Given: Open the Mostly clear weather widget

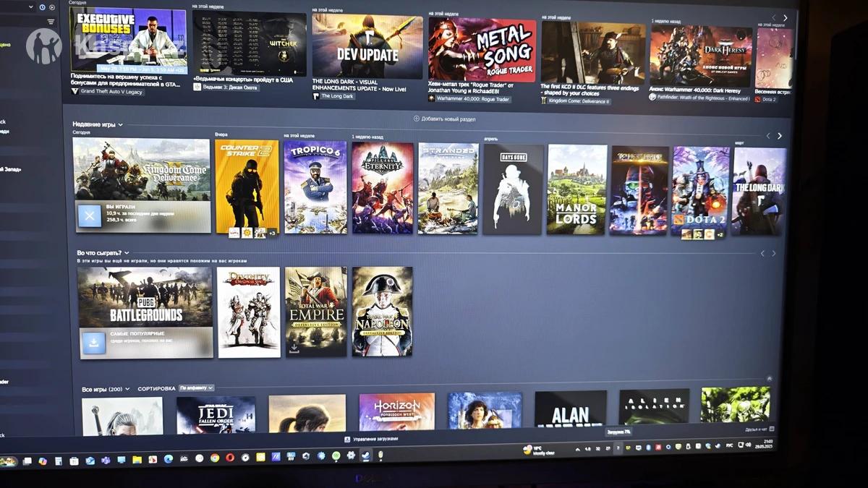Looking at the screenshot, I should click(x=538, y=450).
